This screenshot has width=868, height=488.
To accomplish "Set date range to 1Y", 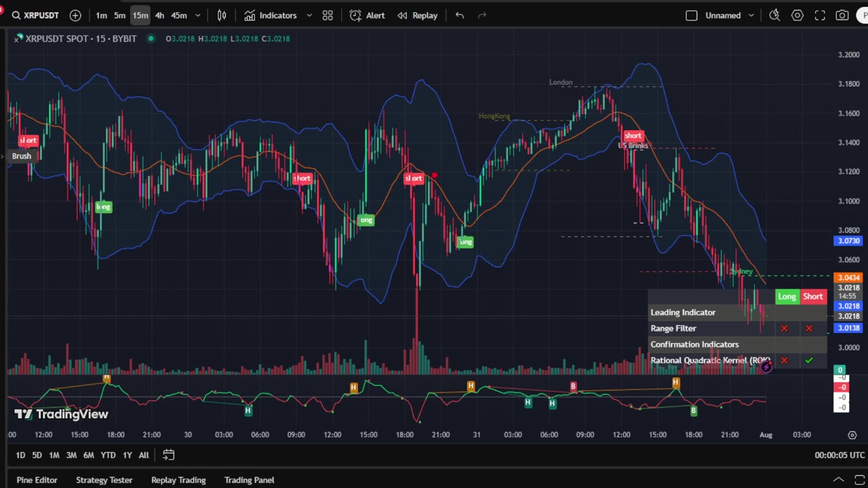I will 127,455.
